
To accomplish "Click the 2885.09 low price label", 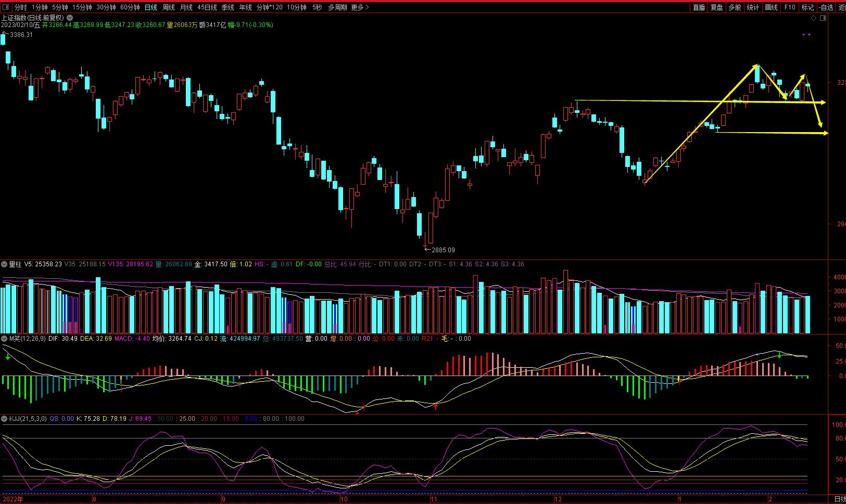I will pyautogui.click(x=443, y=250).
